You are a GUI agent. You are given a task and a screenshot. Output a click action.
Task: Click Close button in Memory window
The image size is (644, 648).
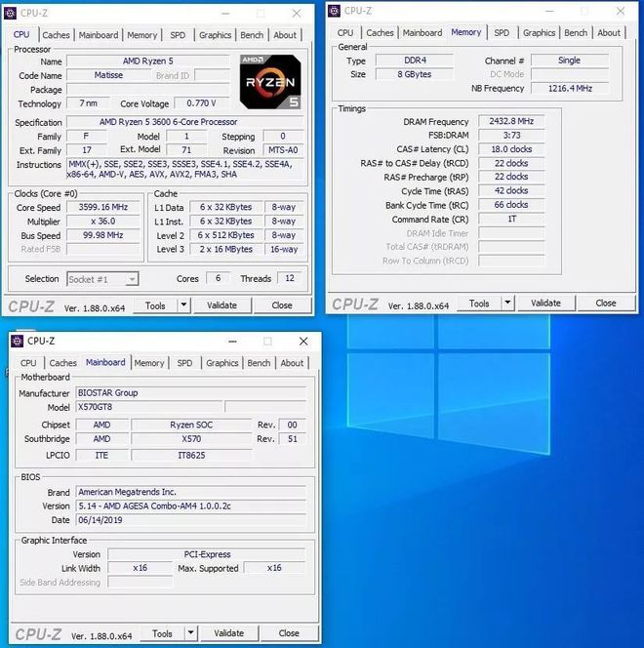click(606, 303)
